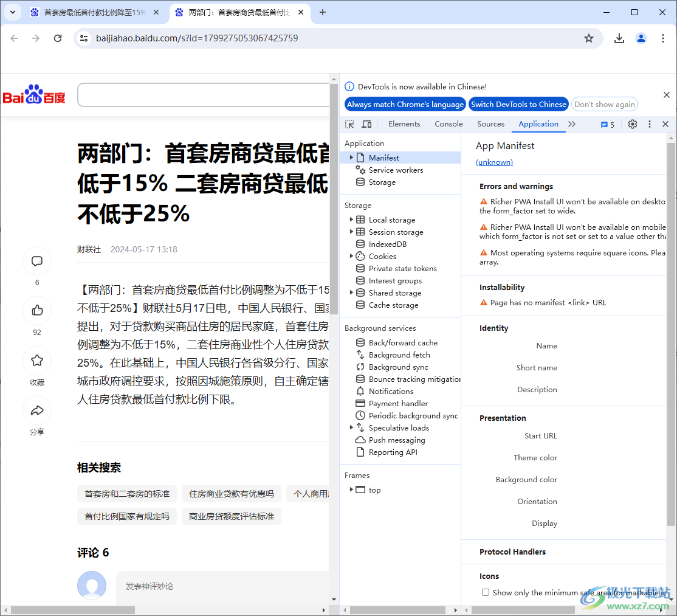Open the Chrome profile avatar
The width and height of the screenshot is (677, 616).
pos(641,38)
